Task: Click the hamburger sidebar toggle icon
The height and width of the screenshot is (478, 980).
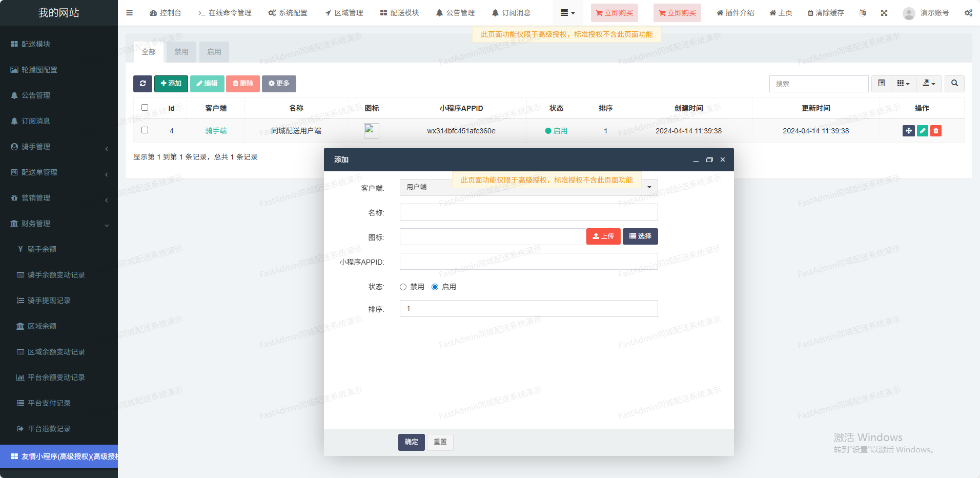Action: pyautogui.click(x=129, y=13)
